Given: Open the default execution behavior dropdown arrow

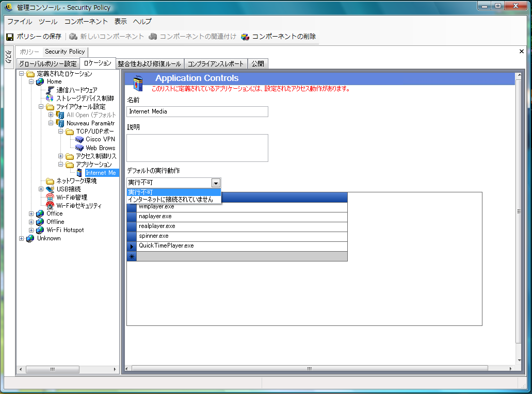Looking at the screenshot, I should click(216, 183).
